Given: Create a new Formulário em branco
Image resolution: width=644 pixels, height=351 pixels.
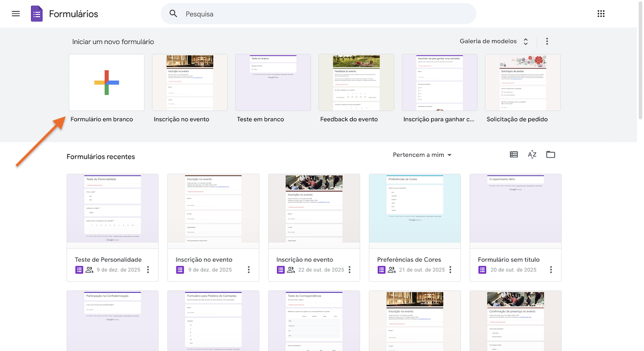Looking at the screenshot, I should click(x=107, y=83).
